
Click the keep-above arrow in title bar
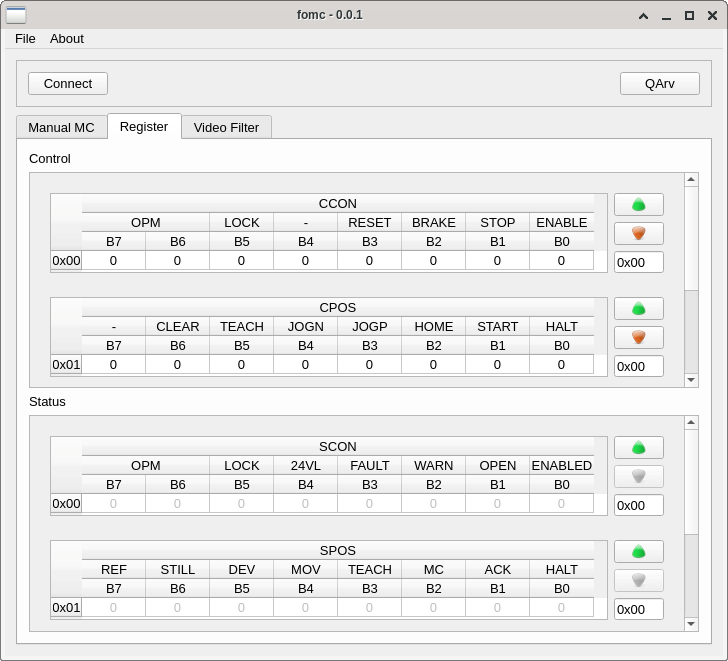643,16
